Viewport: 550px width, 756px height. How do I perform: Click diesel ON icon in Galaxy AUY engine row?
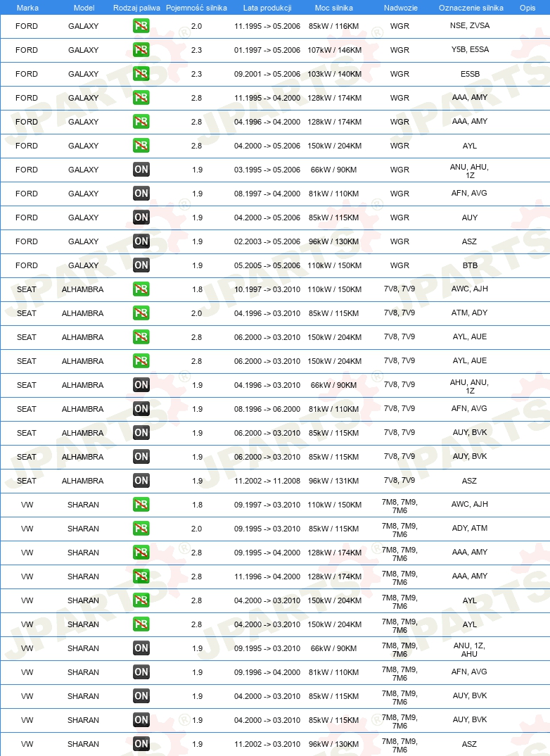click(141, 218)
